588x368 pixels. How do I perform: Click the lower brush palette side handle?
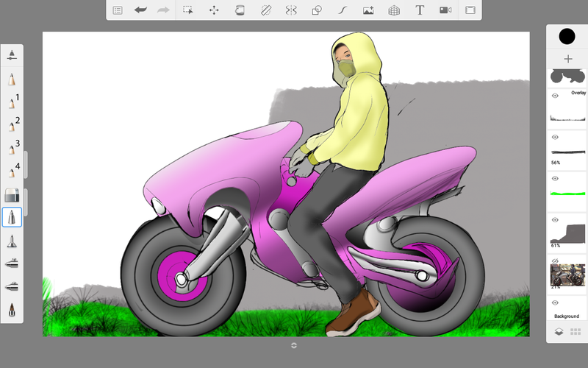pyautogui.click(x=26, y=202)
